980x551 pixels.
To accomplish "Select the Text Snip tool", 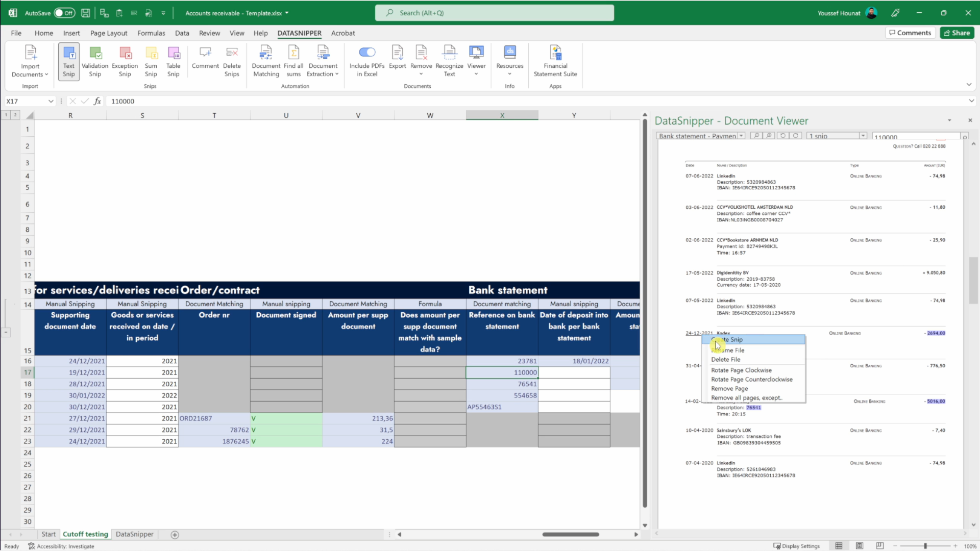I will (x=68, y=60).
